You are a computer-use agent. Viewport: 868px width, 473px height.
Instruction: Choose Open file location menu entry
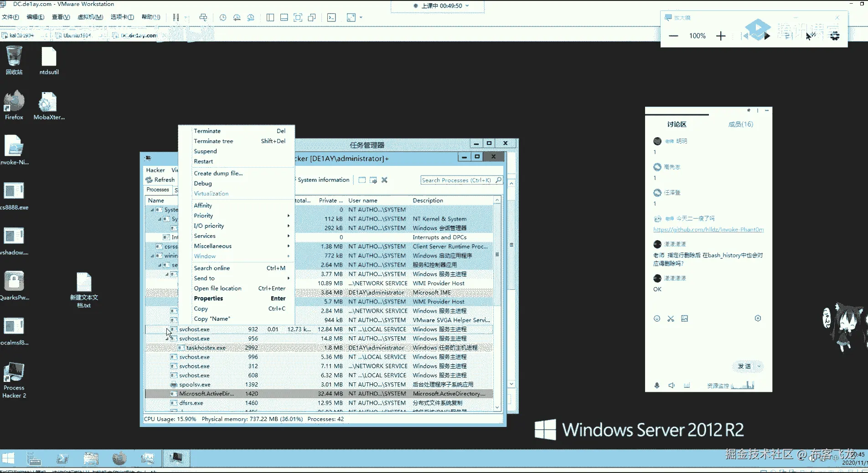point(236,288)
